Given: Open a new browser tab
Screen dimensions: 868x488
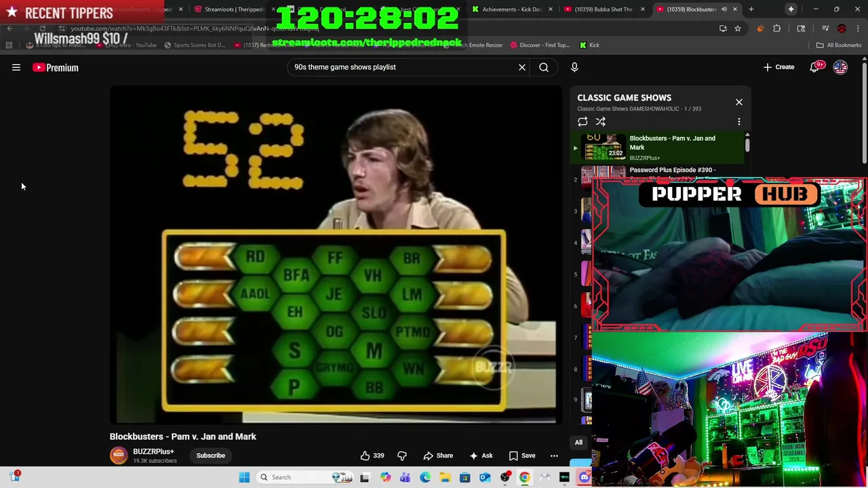Looking at the screenshot, I should (x=751, y=9).
